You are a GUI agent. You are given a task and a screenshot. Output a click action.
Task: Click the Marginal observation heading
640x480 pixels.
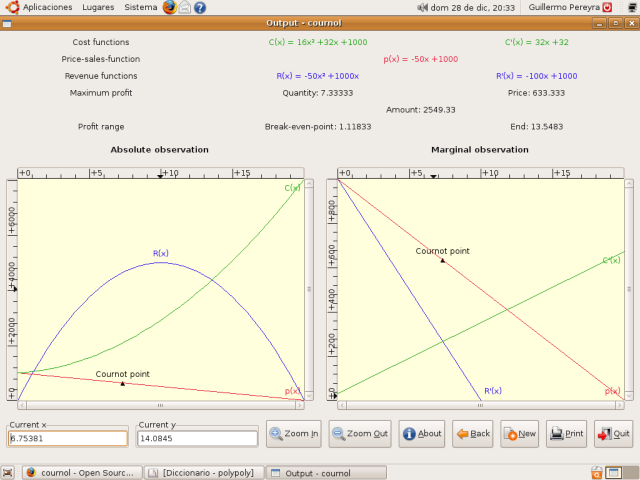[x=480, y=150]
